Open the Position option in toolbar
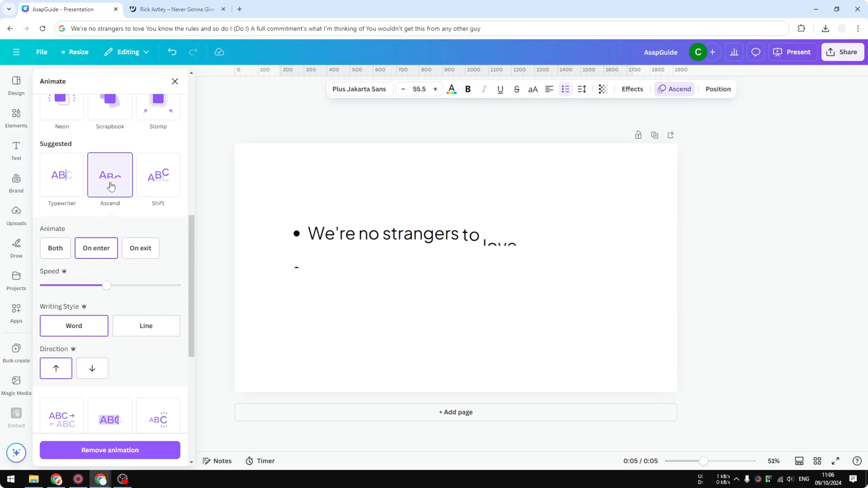This screenshot has width=868, height=488. [718, 89]
